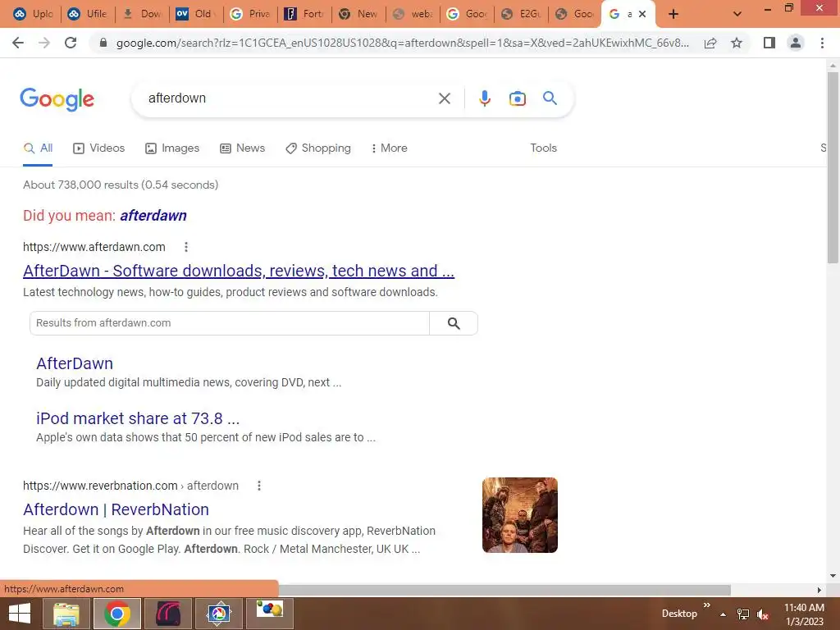Switch to the E2G browser tab
Screen dimensions: 840x630
coord(521,14)
